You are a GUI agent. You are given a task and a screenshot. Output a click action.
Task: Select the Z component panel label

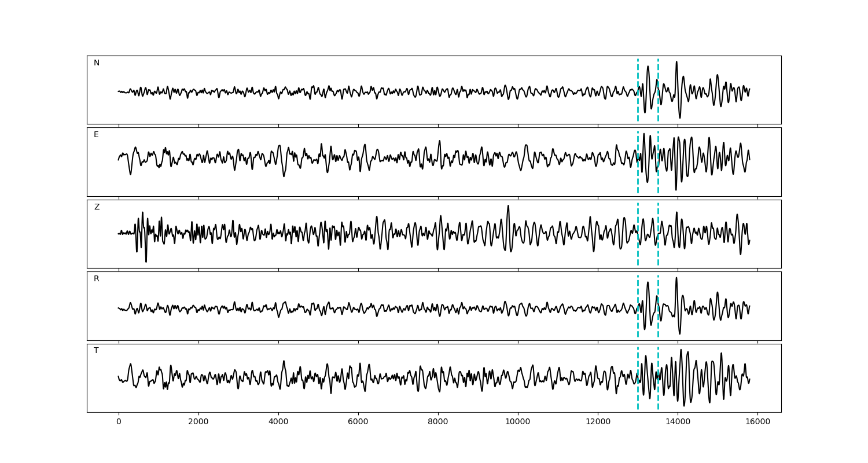point(97,207)
